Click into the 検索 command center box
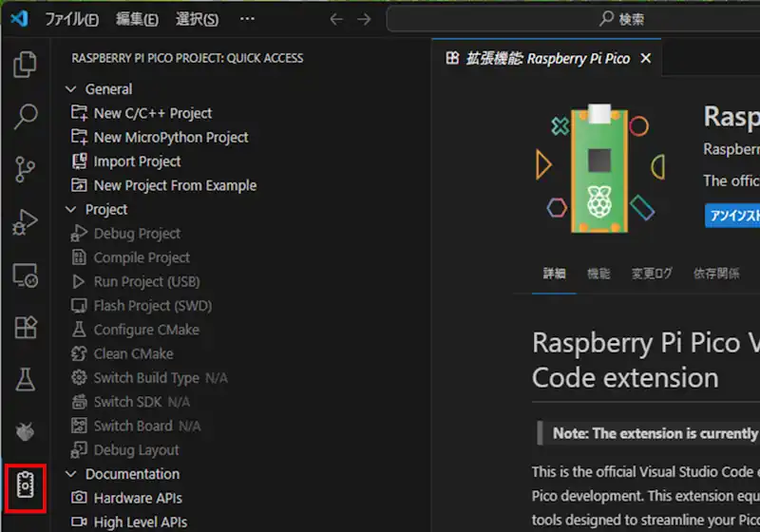Screen dimensions: 760x532 tap(573, 19)
